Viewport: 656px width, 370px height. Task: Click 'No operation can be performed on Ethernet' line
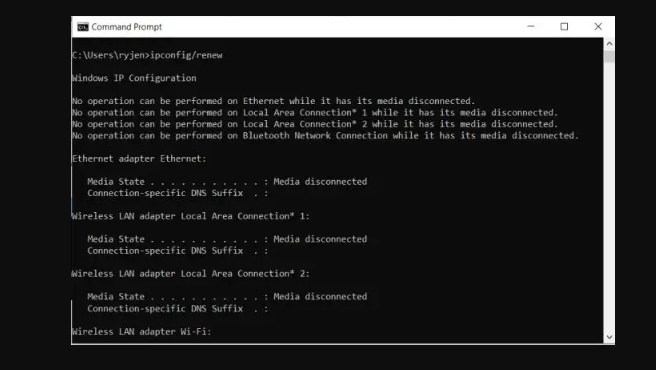point(274,101)
